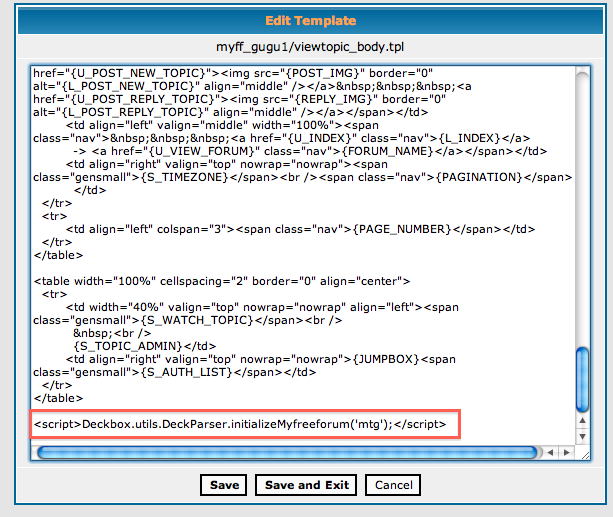This screenshot has width=613, height=517.
Task: Click the alt="{L_POST_REPLY_TOPIC}" line
Action: point(231,112)
